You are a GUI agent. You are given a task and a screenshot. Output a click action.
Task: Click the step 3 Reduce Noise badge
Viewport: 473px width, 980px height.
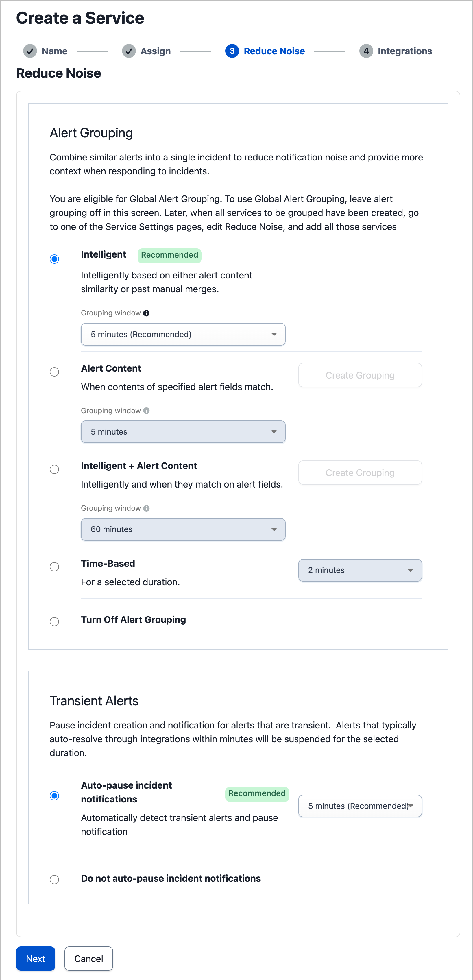point(232,51)
